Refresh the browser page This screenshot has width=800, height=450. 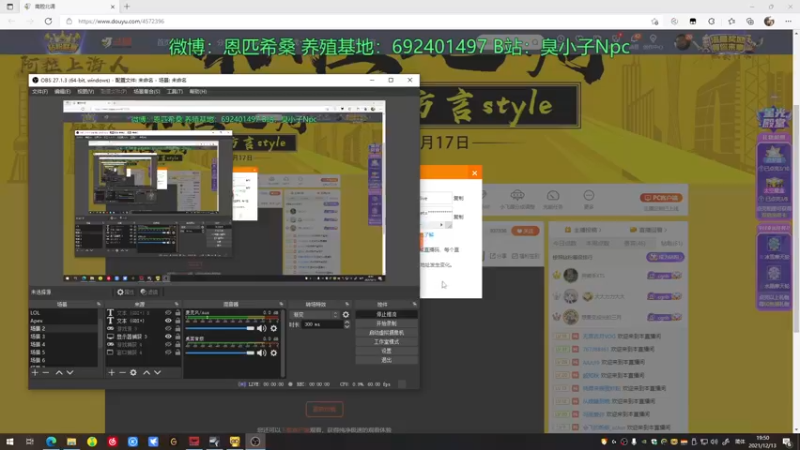click(x=48, y=21)
